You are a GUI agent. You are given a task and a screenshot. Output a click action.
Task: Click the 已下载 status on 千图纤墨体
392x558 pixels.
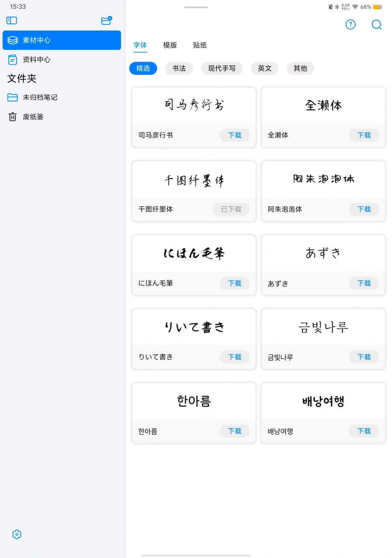tap(231, 209)
